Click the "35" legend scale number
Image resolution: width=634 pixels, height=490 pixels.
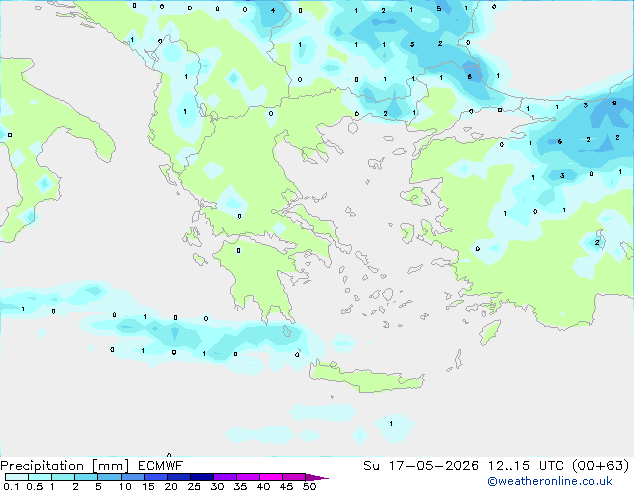pos(240,486)
